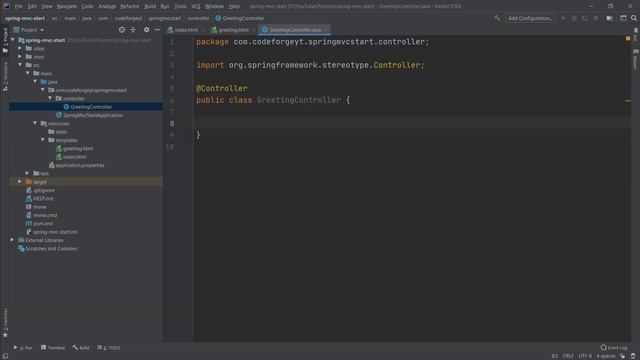Expand the .idea folder
This screenshot has width=640, height=360.
(x=20, y=48)
